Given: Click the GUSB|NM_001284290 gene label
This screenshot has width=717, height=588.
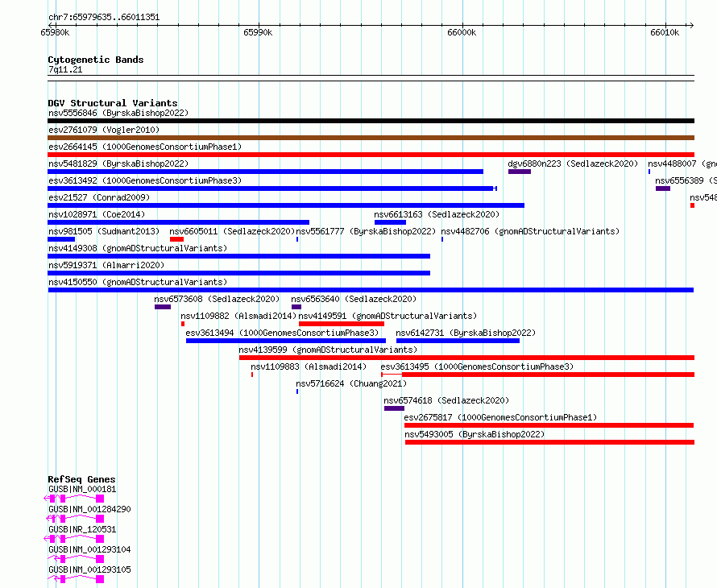Looking at the screenshot, I should click(x=89, y=509).
